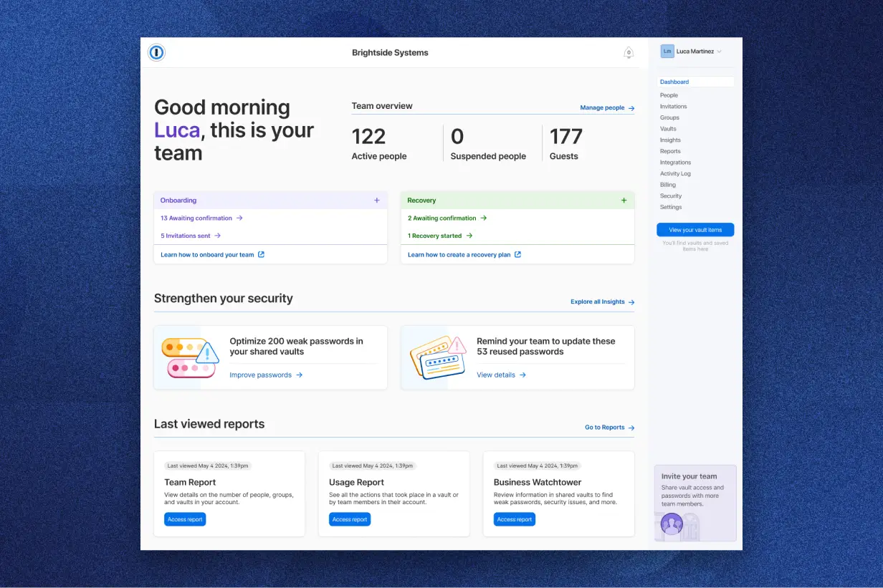Click the plus icon on the Onboarding card
This screenshot has width=883, height=588.
(x=377, y=201)
